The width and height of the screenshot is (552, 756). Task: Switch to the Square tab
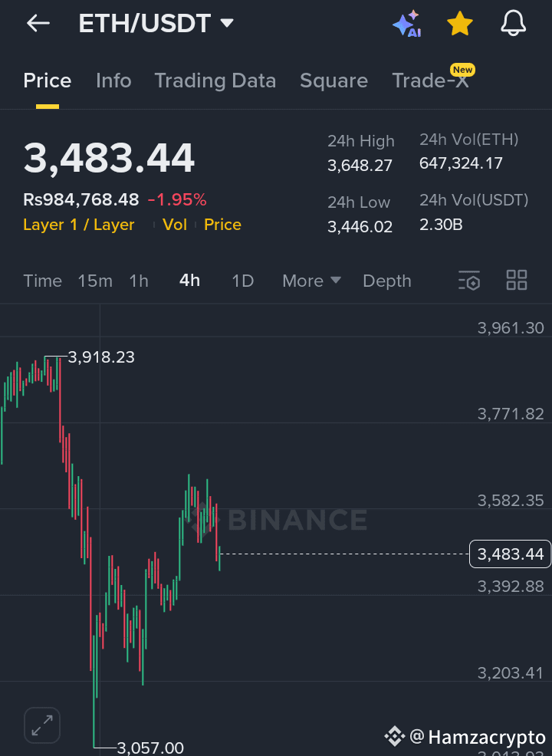tap(333, 81)
